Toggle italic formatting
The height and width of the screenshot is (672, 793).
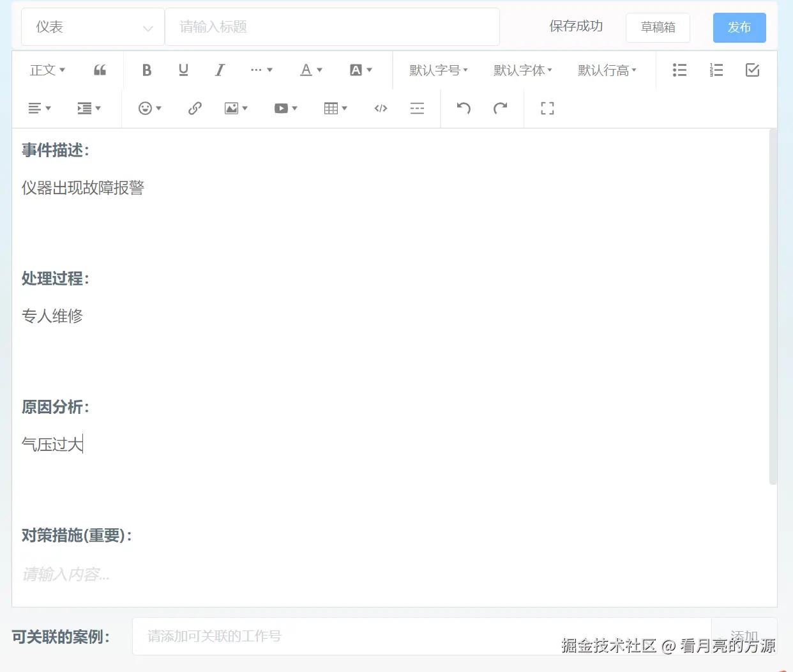(220, 70)
